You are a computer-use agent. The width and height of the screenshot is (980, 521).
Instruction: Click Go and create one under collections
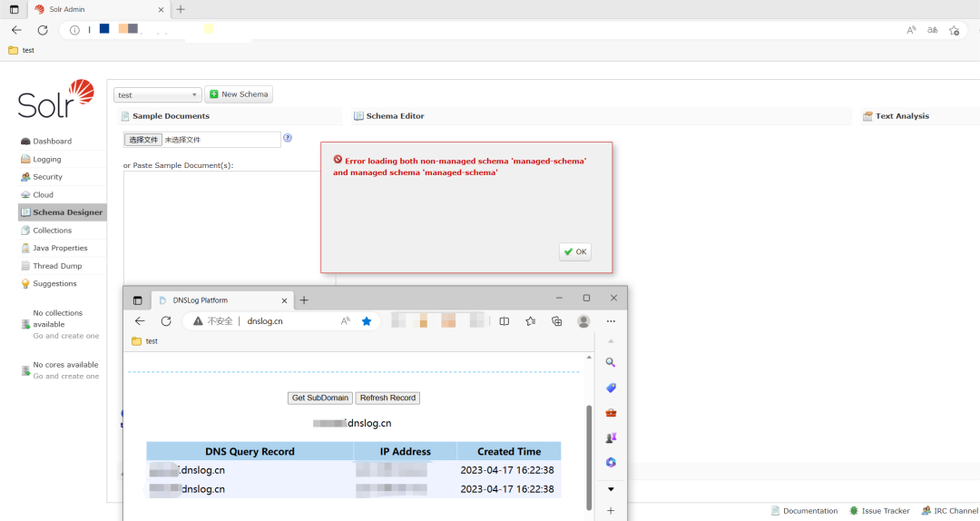pyautogui.click(x=66, y=337)
